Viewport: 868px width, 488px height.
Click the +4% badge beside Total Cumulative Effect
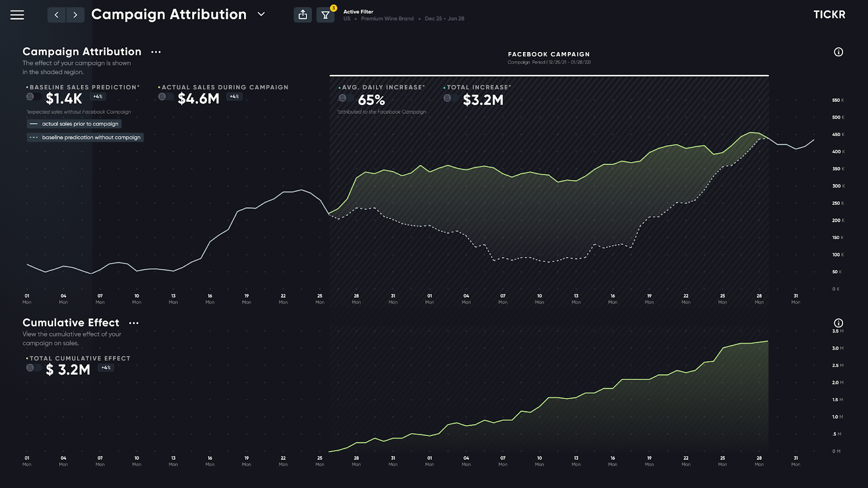click(106, 368)
